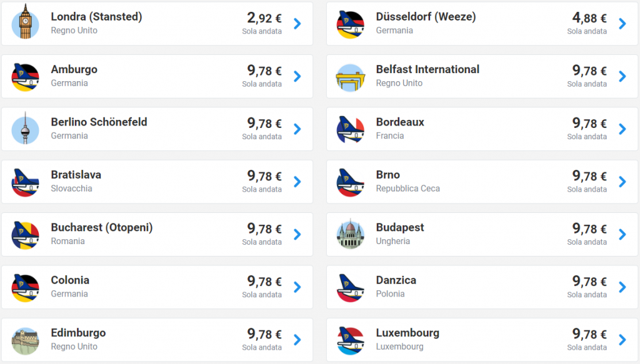Click the plane tail icon beside Amburgo
640x364 pixels.
click(x=25, y=77)
